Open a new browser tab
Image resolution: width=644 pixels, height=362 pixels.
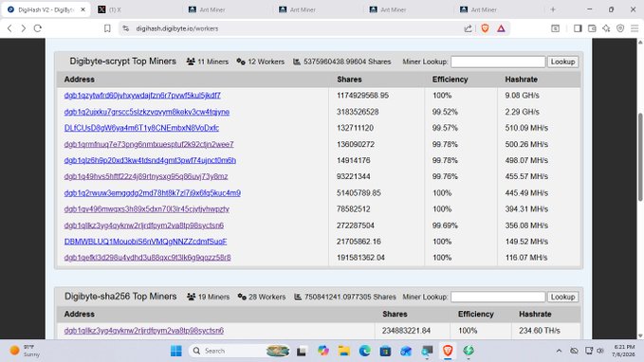(x=553, y=9)
